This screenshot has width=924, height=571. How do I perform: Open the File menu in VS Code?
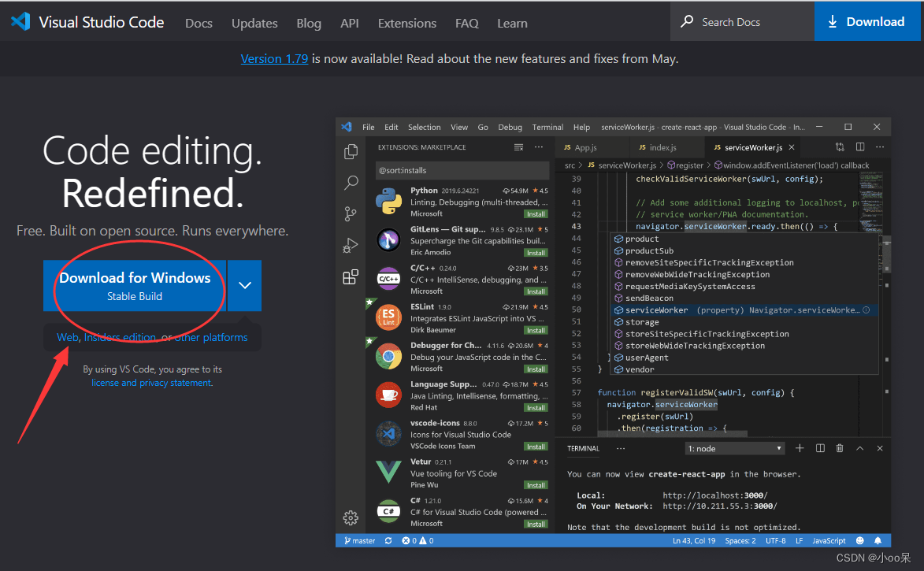click(369, 128)
